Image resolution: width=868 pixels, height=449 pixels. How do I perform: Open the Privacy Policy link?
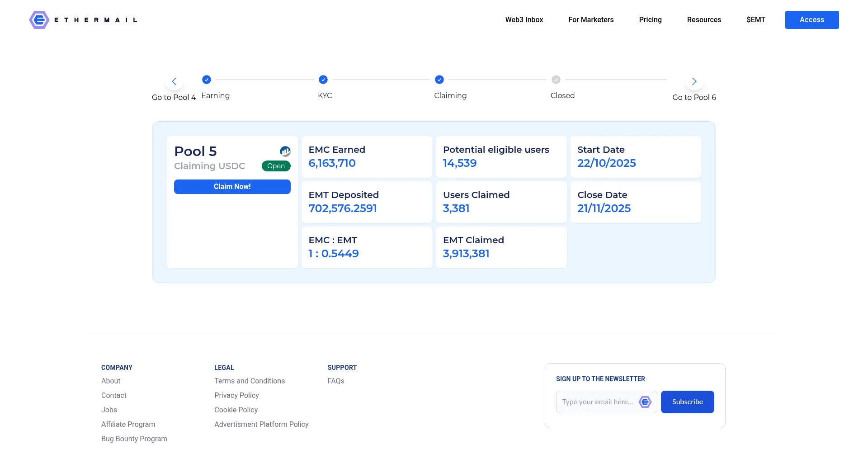[236, 396]
